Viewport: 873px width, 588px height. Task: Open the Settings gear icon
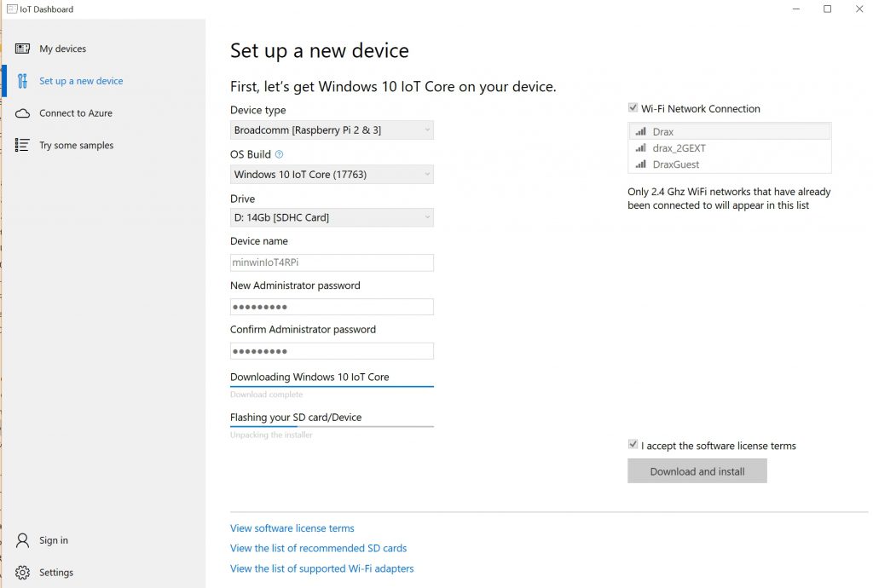click(x=23, y=573)
